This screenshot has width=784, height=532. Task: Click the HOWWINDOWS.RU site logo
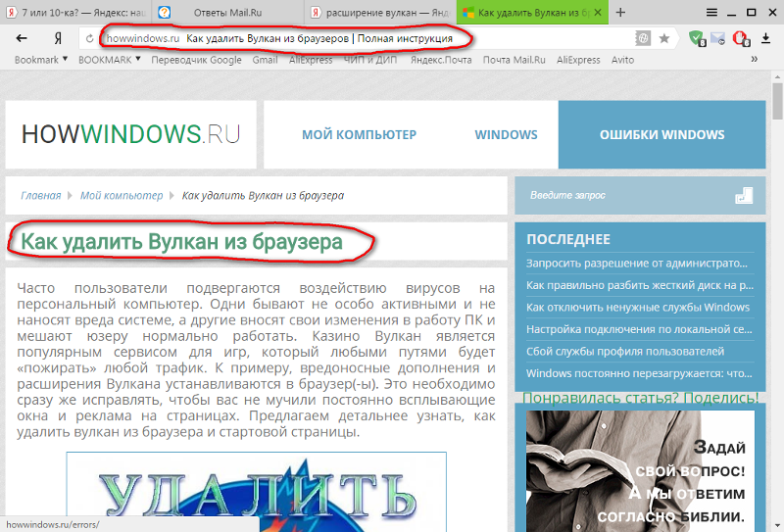tap(130, 134)
